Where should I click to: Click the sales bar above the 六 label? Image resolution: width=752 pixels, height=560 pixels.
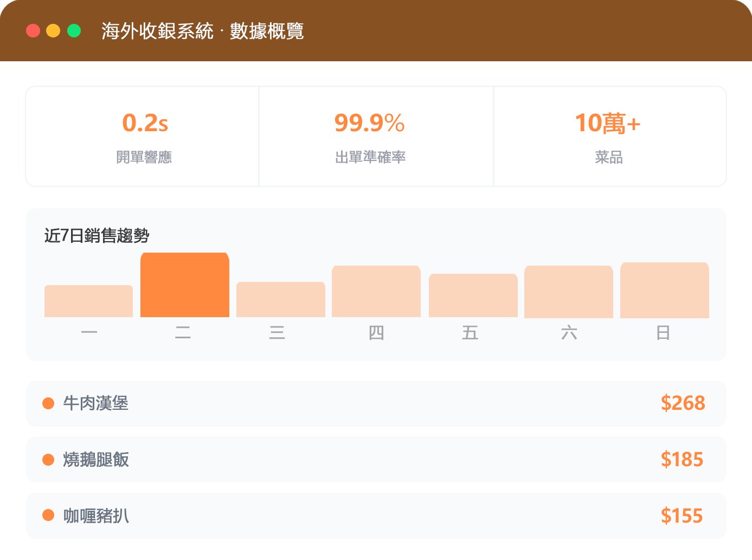point(569,292)
